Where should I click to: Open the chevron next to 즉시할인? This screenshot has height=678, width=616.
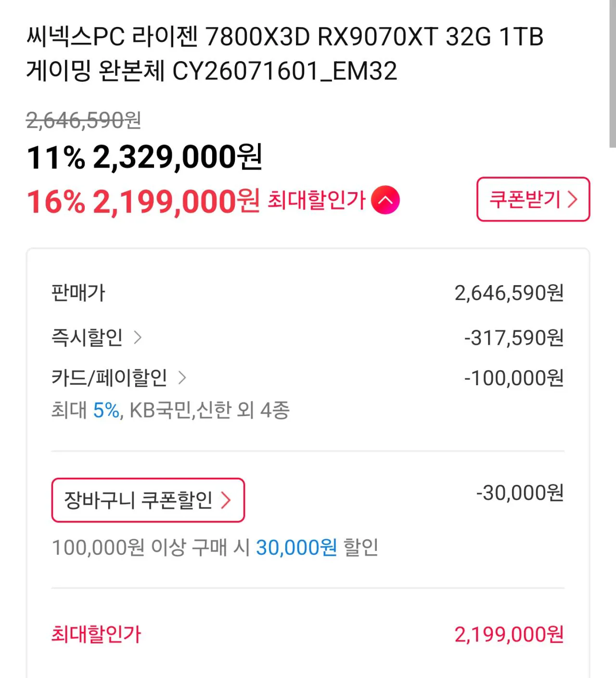138,337
